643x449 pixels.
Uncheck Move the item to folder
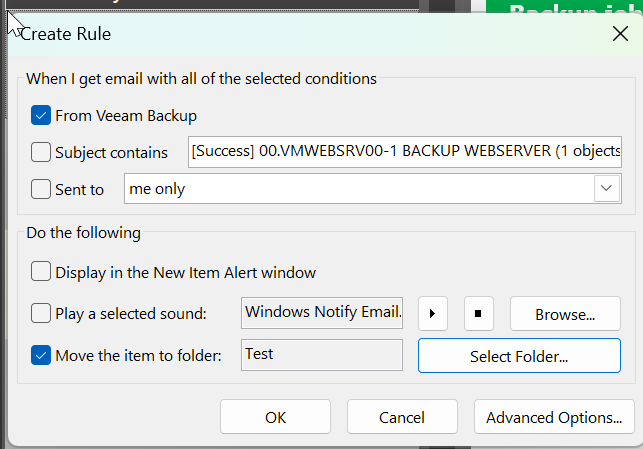pyautogui.click(x=41, y=355)
